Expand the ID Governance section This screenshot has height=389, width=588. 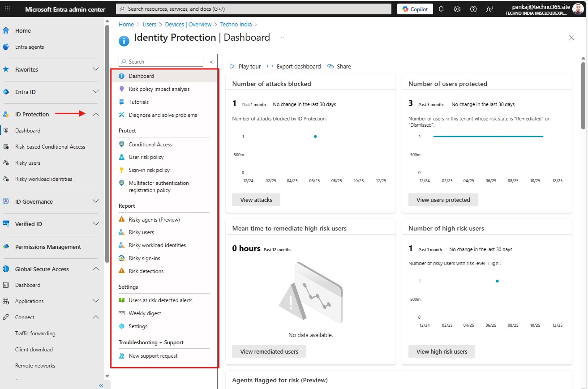point(96,201)
